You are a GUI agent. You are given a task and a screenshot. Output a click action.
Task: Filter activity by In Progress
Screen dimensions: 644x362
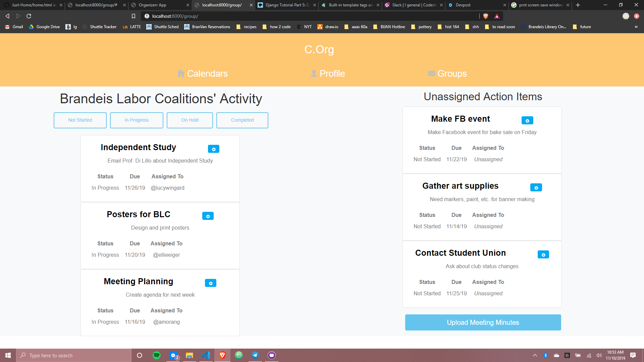137,120
